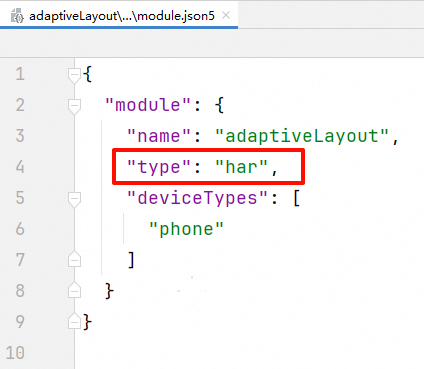Select the module.json5 editor tab
The width and height of the screenshot is (424, 369).
119,15
